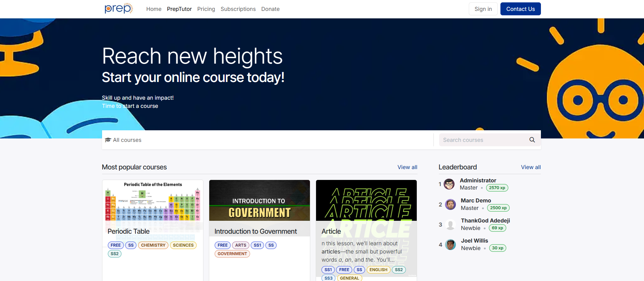View all most popular courses

point(407,167)
